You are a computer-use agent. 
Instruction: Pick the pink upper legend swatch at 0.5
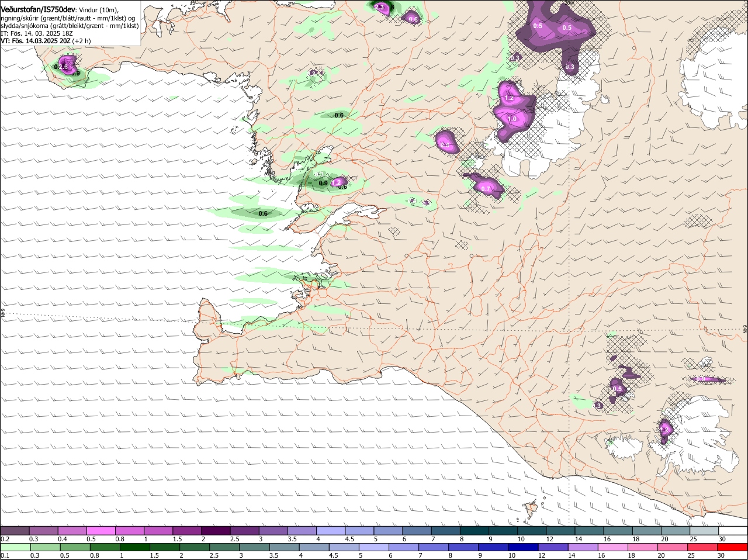tap(101, 530)
